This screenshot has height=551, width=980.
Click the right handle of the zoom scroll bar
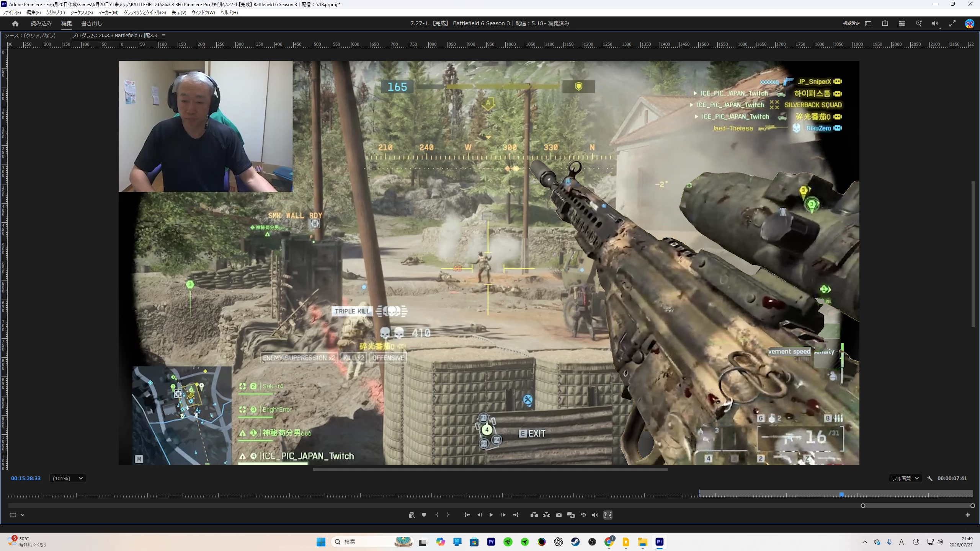(972, 506)
